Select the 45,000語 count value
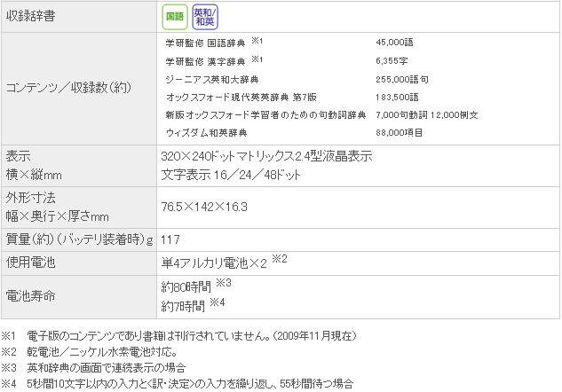Image resolution: width=562 pixels, height=392 pixels. [394, 43]
